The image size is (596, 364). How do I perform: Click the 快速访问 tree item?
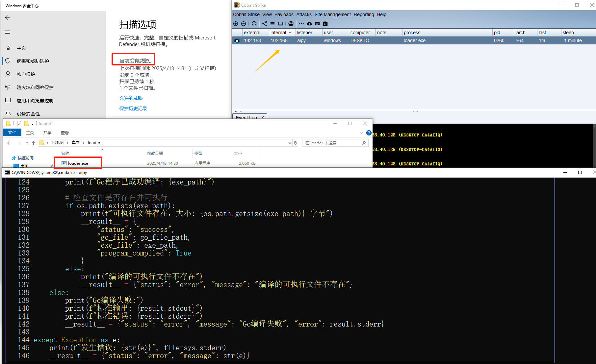coord(26,158)
